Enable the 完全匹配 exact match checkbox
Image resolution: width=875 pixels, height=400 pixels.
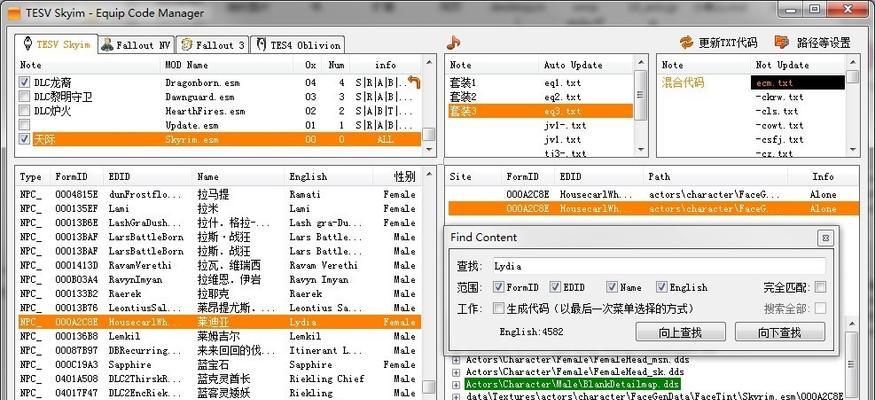click(820, 287)
